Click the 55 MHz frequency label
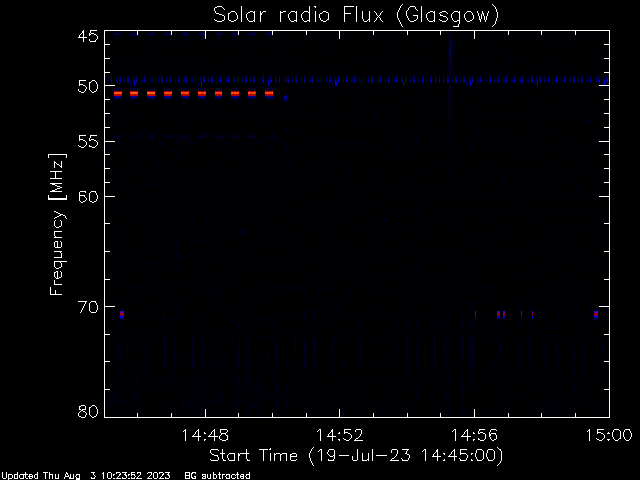 [x=88, y=142]
